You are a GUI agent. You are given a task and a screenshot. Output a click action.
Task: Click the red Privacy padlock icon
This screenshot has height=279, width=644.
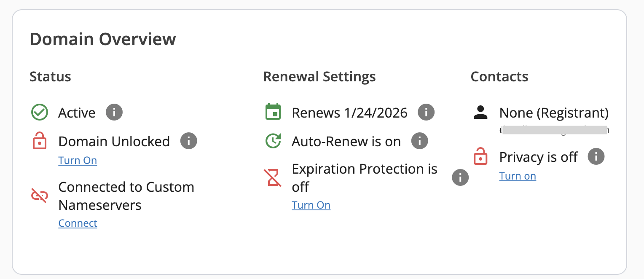(x=480, y=157)
